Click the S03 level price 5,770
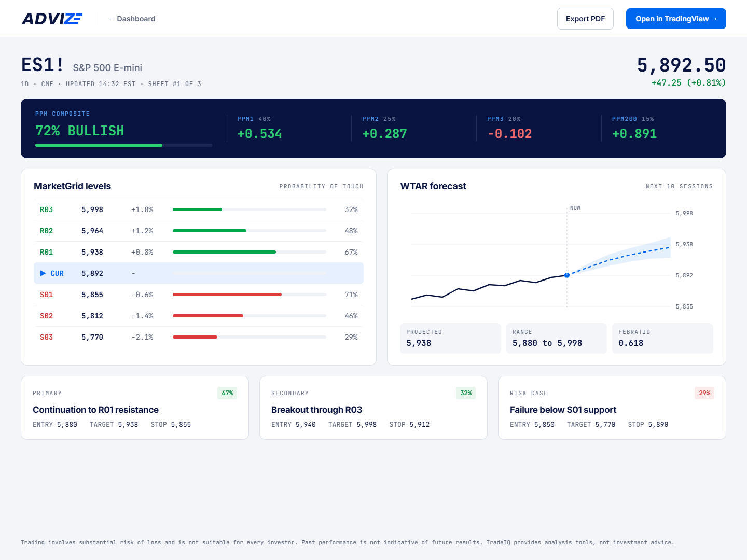 (x=92, y=337)
